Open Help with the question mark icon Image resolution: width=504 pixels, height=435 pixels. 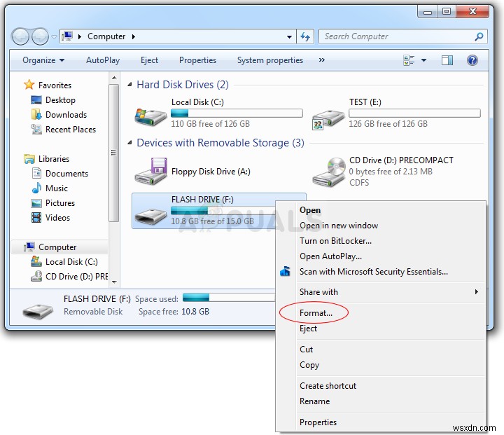coord(472,60)
